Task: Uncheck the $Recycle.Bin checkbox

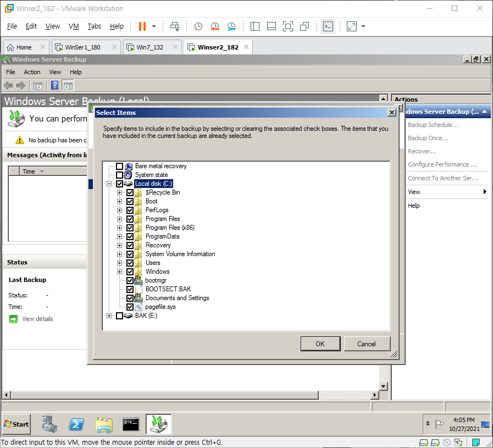Action: (130, 192)
